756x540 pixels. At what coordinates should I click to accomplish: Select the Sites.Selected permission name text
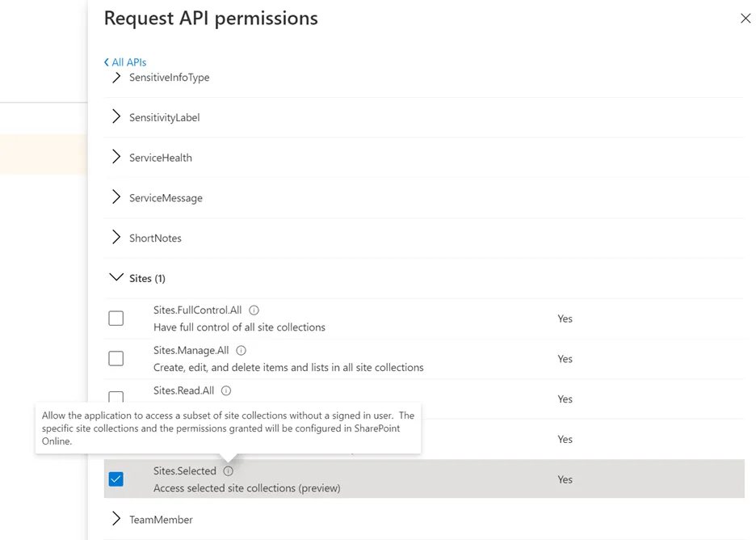click(x=185, y=471)
